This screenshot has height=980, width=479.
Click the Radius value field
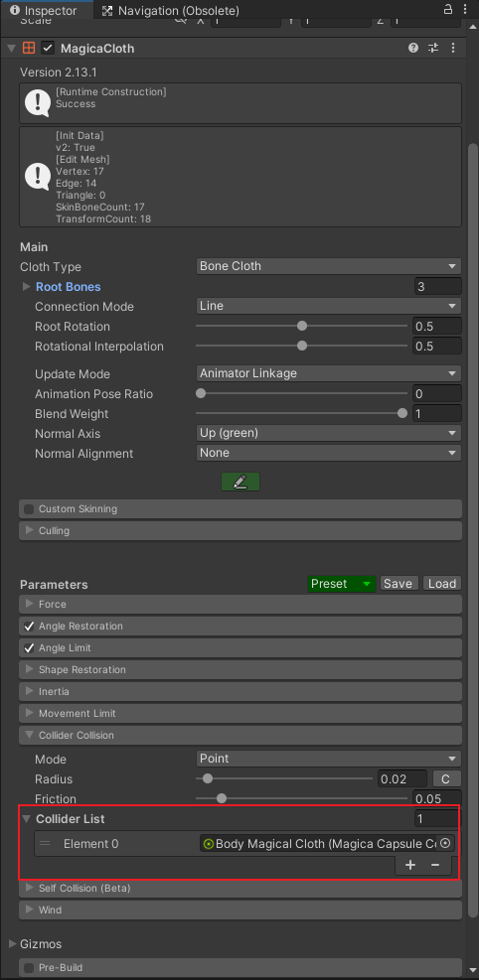coord(402,778)
